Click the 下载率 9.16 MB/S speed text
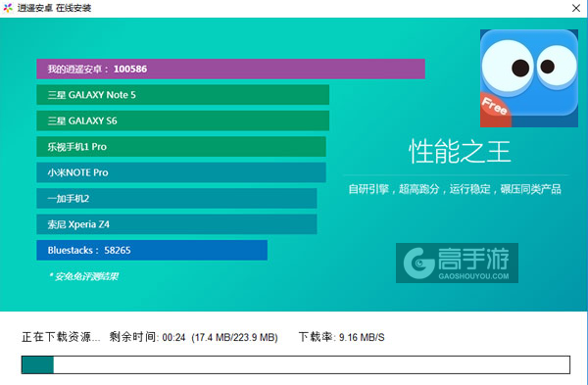 (x=342, y=337)
